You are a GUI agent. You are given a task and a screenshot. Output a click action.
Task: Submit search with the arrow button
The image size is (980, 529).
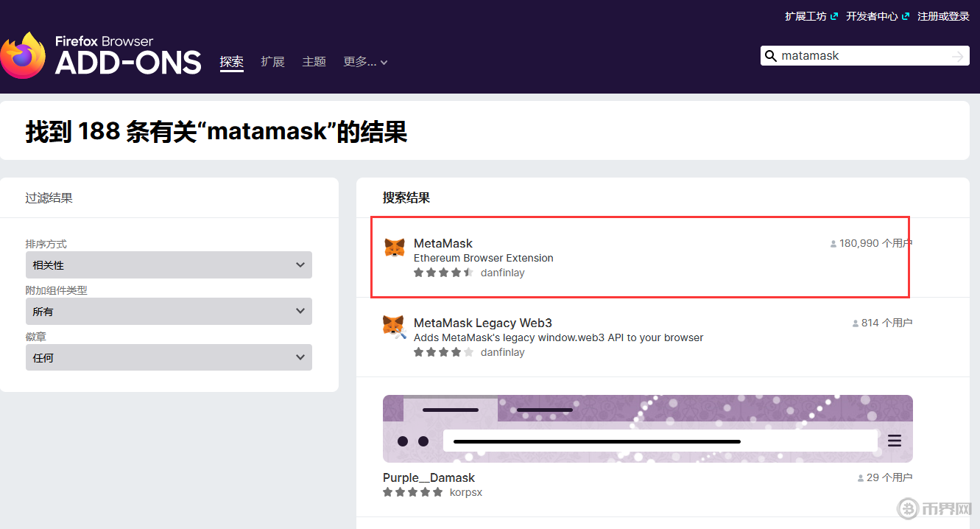click(x=957, y=56)
